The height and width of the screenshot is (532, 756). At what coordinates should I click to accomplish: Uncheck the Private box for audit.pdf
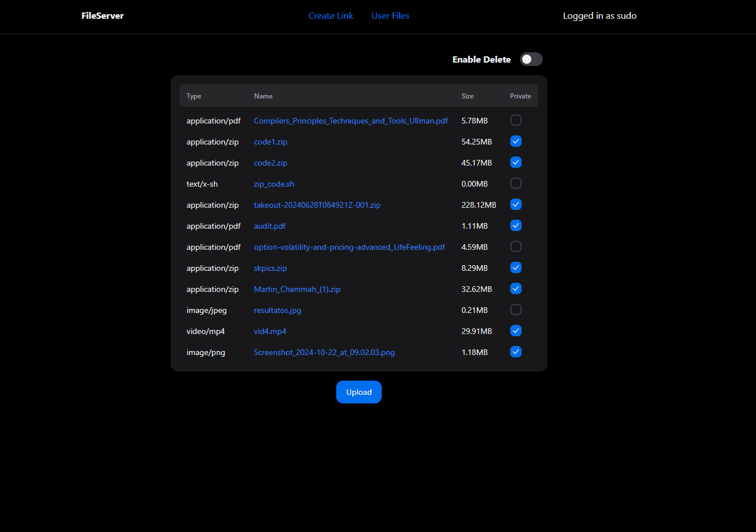[x=515, y=225]
